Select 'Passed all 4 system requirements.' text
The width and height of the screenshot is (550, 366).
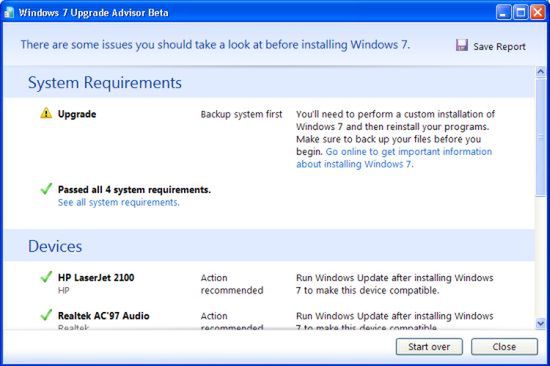coord(134,190)
